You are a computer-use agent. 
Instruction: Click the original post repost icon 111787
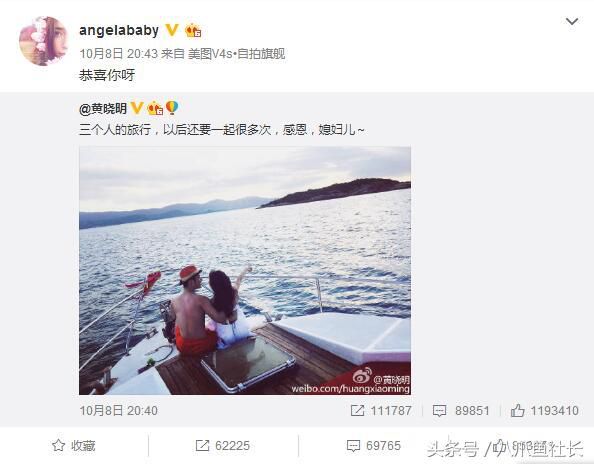click(x=381, y=411)
